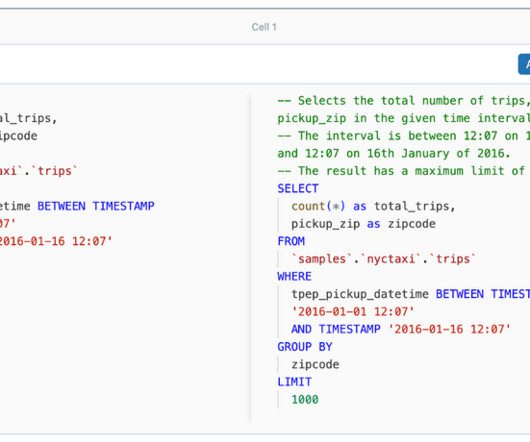This screenshot has height=442, width=530.
Task: Click ipcode in the left pane
Action: 19,136
